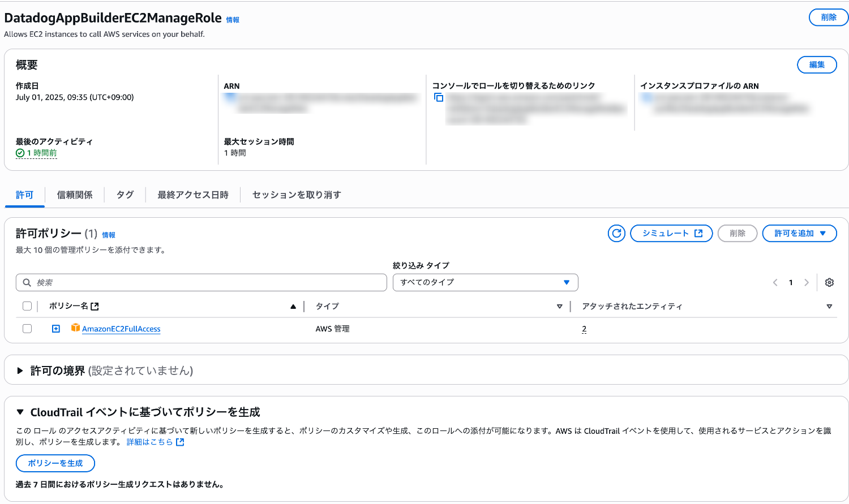Switch to the 許可 tab

tap(25, 195)
